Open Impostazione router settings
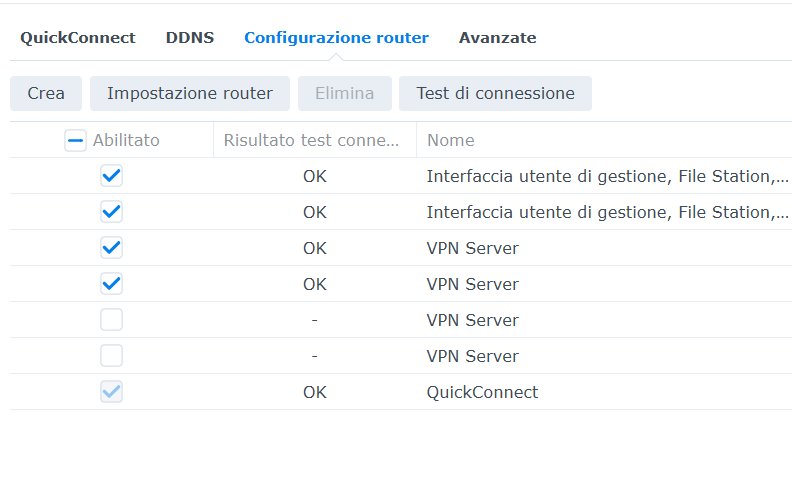This screenshot has width=792, height=478. [x=189, y=94]
